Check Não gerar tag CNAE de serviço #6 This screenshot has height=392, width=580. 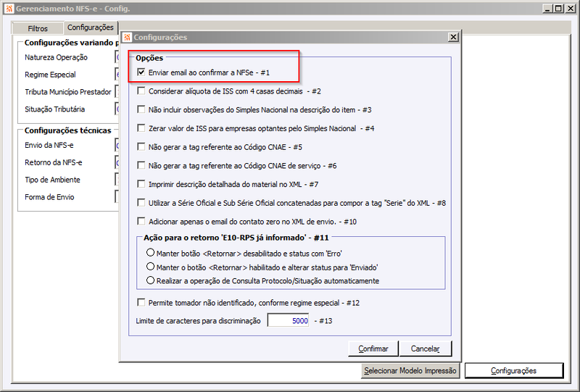click(x=141, y=165)
